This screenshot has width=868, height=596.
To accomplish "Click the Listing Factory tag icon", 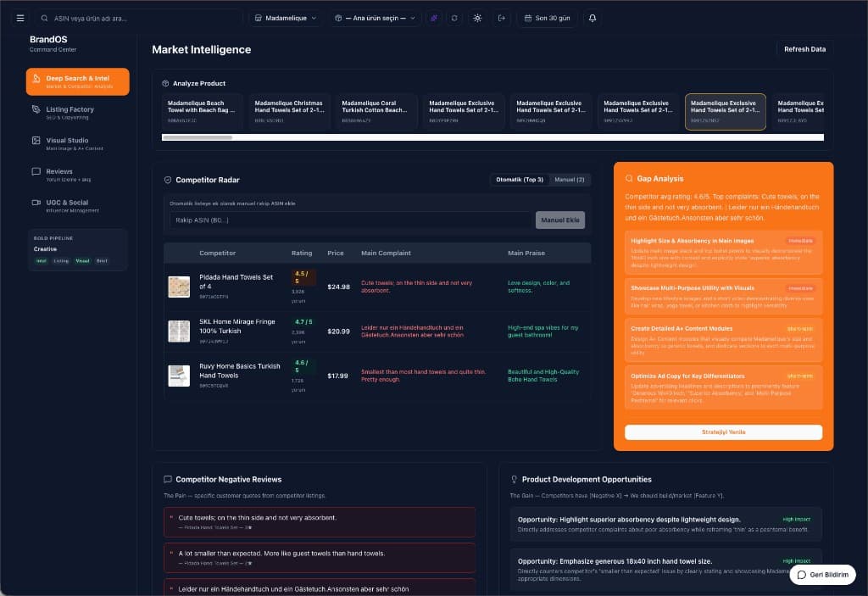I will pos(36,109).
